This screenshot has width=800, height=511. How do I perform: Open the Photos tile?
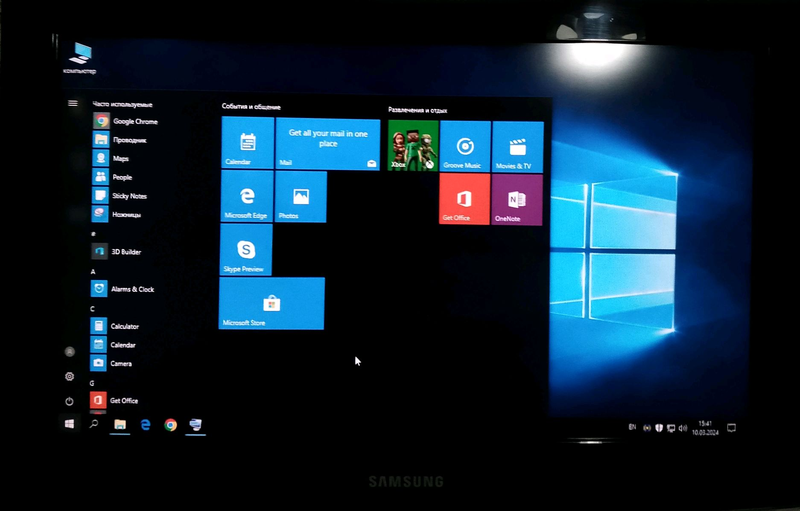301,197
